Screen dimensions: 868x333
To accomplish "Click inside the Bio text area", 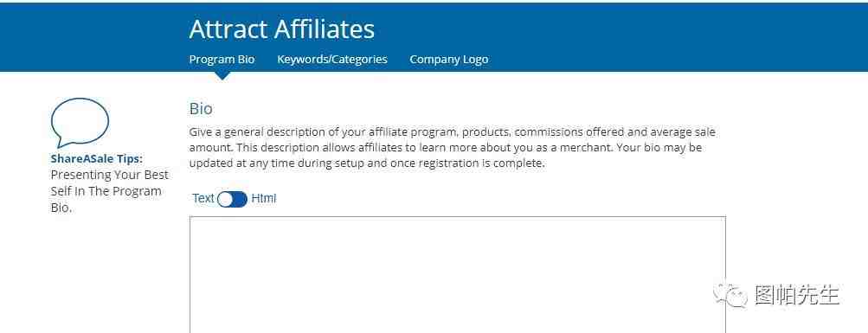I will 457,274.
